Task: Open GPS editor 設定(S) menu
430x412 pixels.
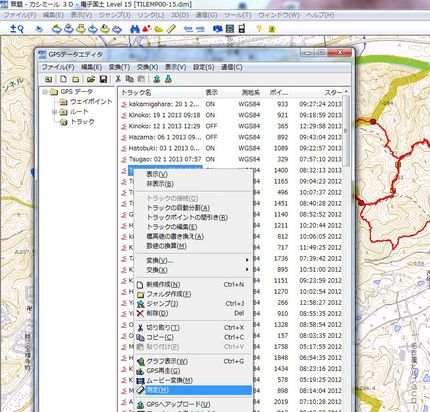Action: pyautogui.click(x=203, y=67)
